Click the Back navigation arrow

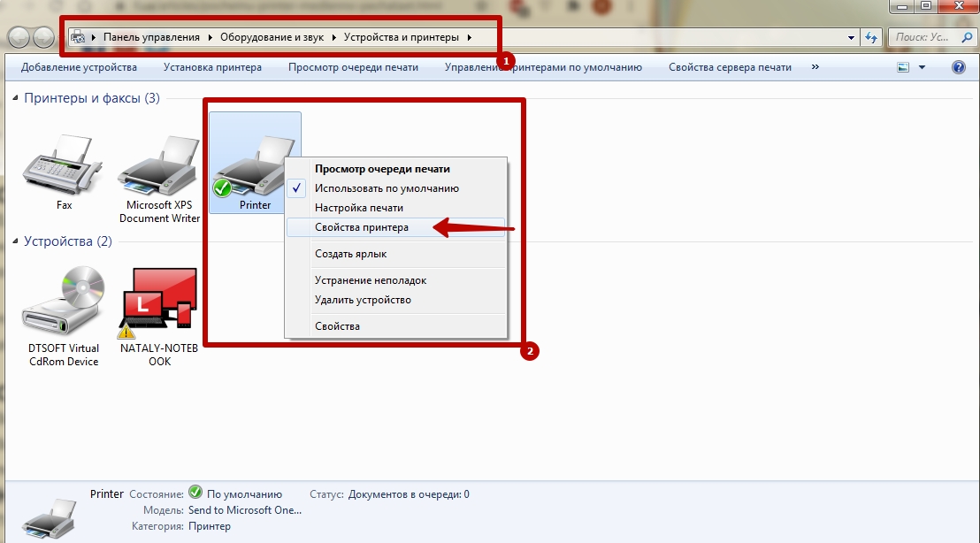click(x=19, y=38)
